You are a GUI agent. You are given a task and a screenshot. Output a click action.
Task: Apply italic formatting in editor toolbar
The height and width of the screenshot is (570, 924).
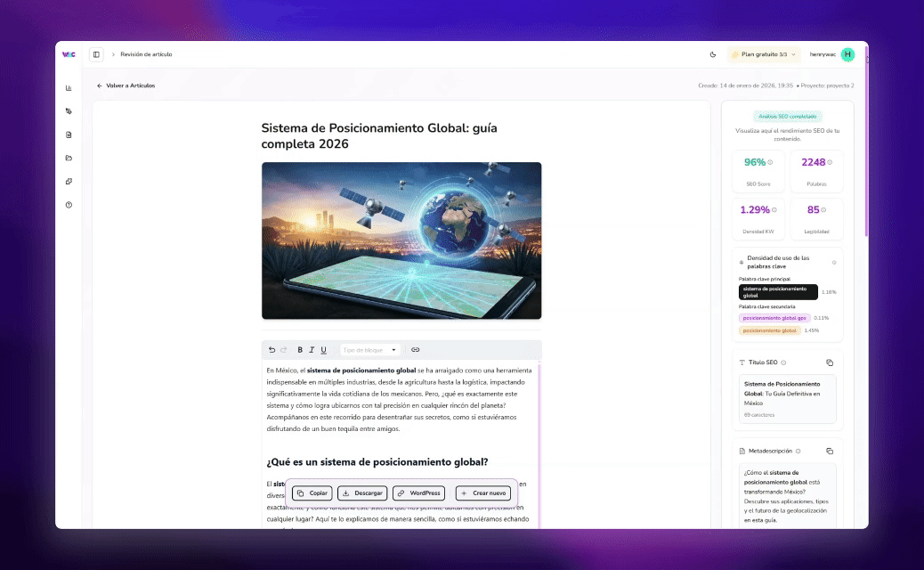pyautogui.click(x=312, y=350)
